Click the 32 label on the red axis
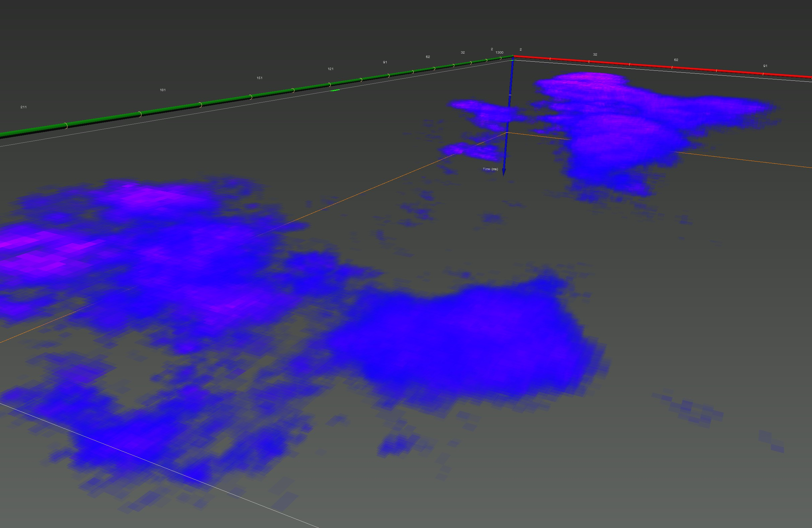 595,55
